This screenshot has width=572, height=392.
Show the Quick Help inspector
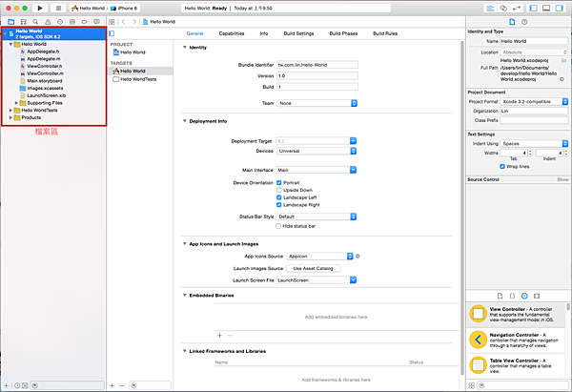[524, 22]
